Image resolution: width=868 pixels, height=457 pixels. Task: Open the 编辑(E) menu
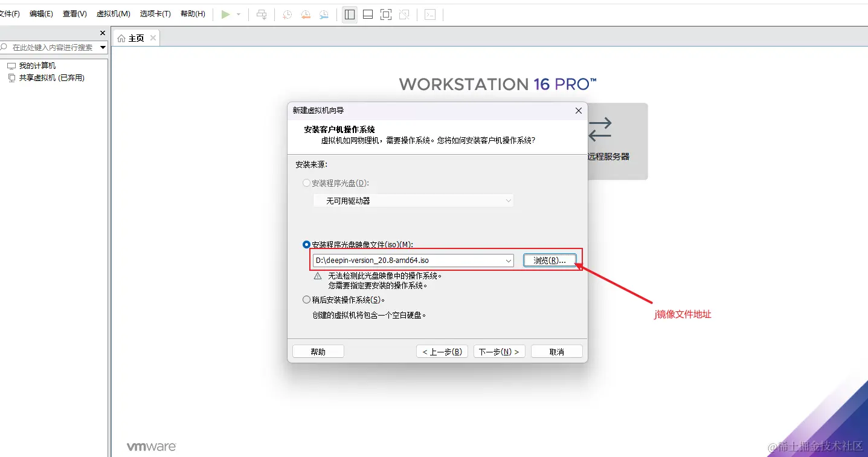tap(41, 14)
